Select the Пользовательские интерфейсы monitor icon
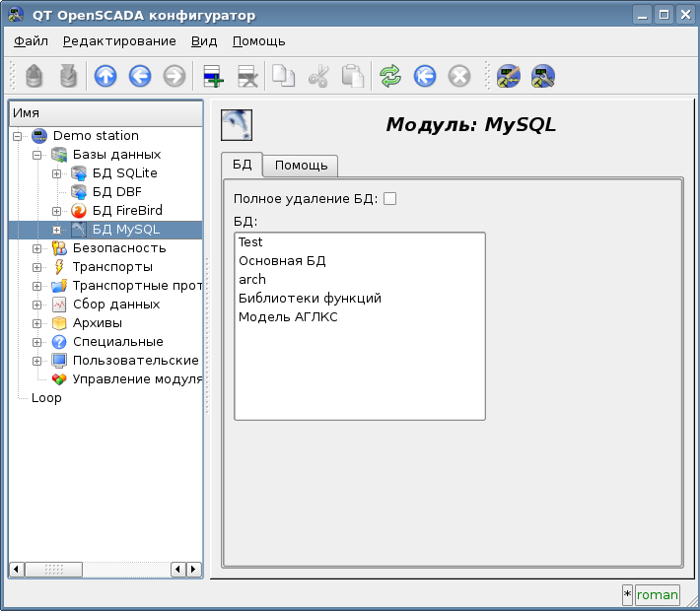 click(x=59, y=361)
